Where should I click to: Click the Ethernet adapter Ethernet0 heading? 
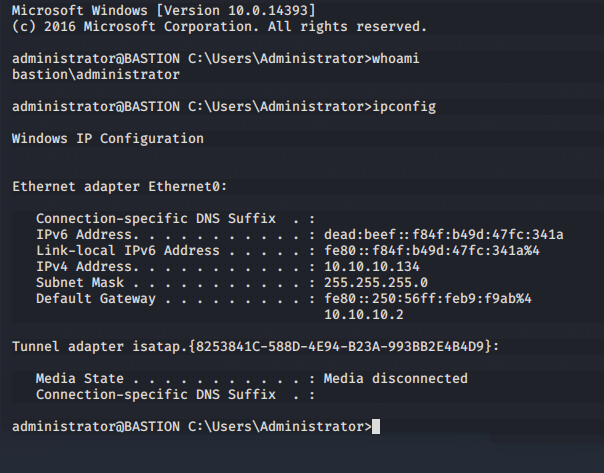(x=119, y=186)
